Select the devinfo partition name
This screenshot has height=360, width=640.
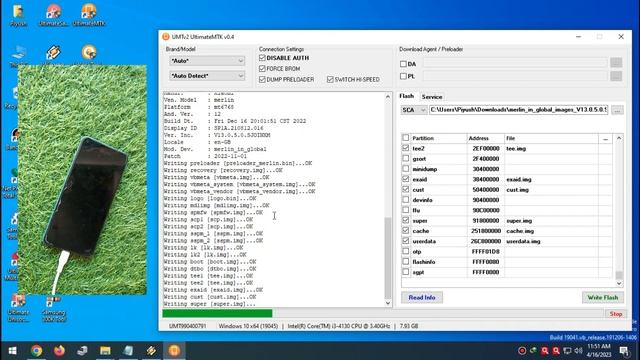(422, 200)
